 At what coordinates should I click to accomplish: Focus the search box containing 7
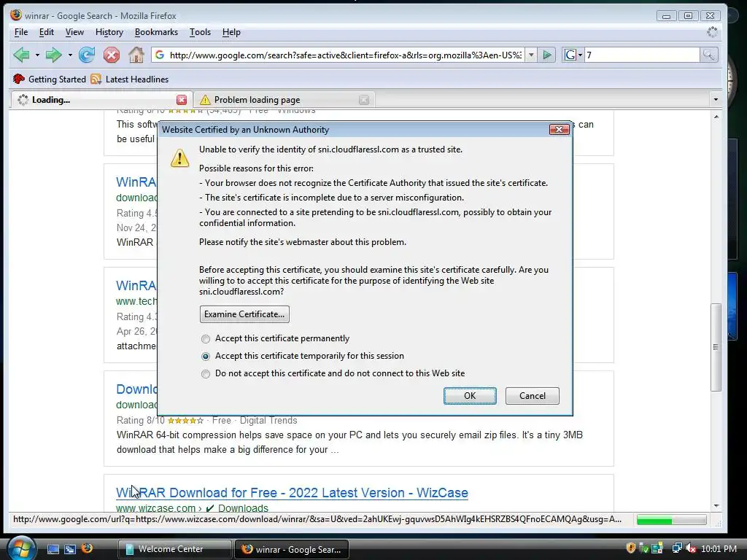642,55
